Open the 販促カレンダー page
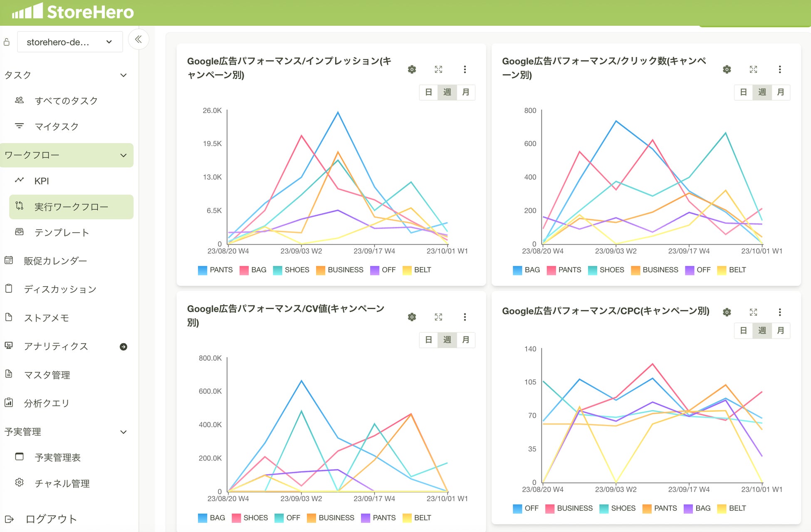 pyautogui.click(x=55, y=261)
